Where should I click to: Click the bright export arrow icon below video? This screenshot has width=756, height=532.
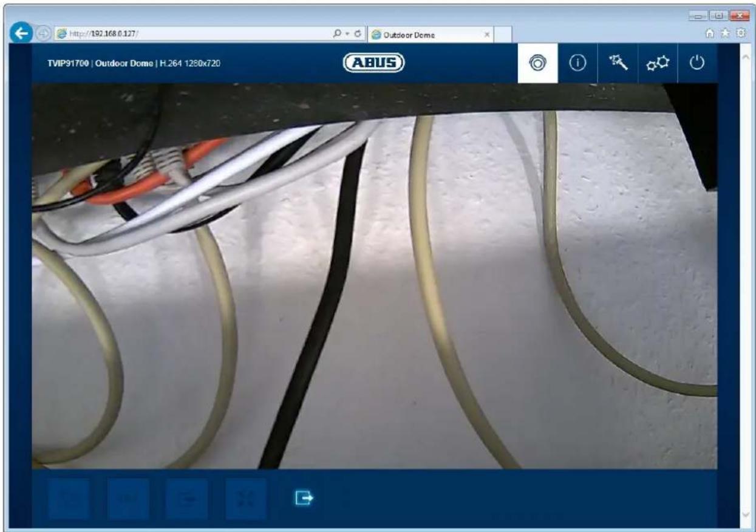(x=304, y=498)
